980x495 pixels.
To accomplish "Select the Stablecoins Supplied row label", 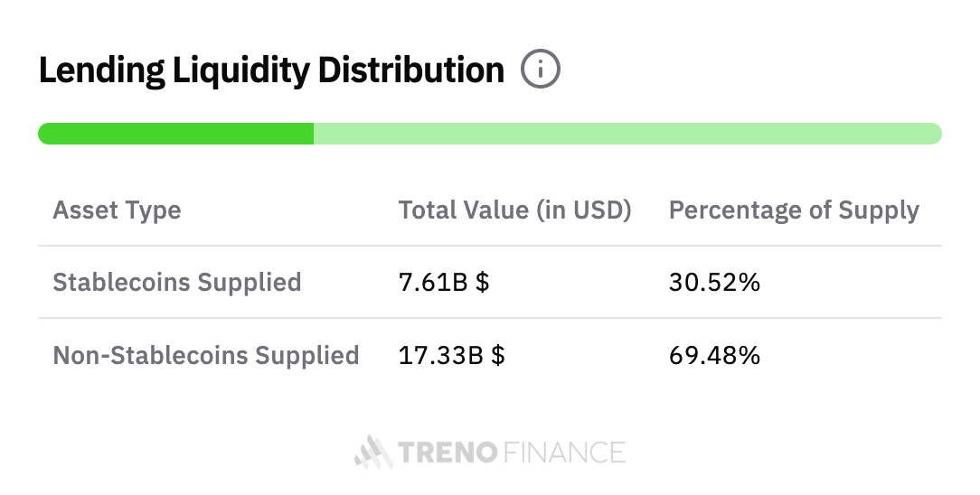I will point(176,282).
